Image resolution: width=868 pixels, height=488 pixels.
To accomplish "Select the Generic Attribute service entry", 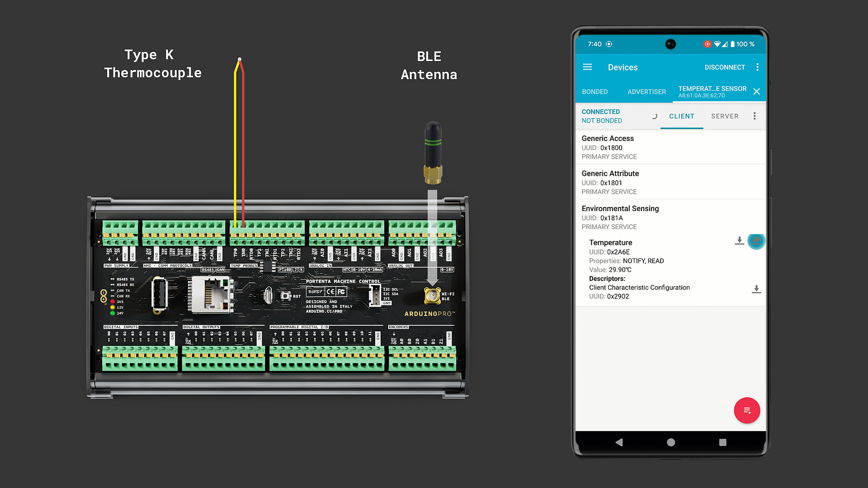I will point(642,182).
